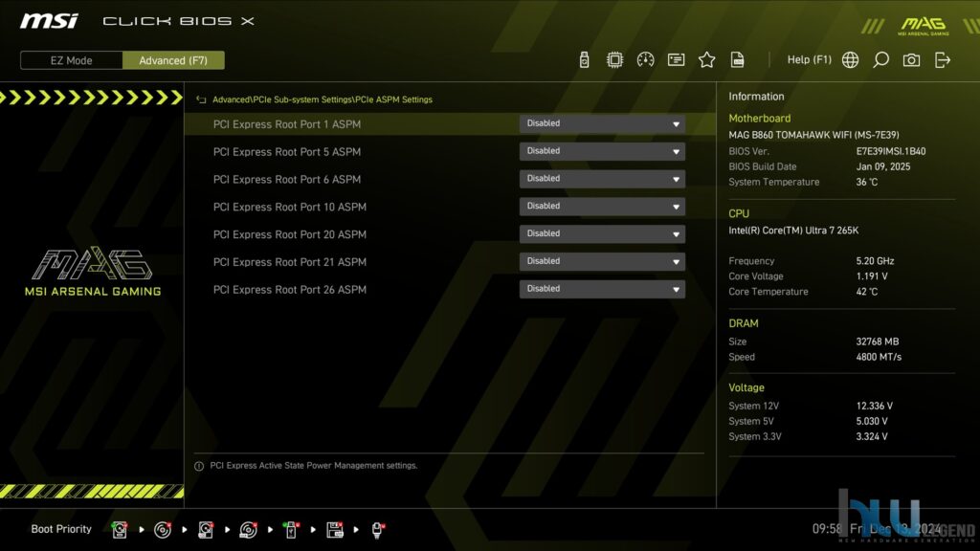Open language globe icon

(x=850, y=60)
